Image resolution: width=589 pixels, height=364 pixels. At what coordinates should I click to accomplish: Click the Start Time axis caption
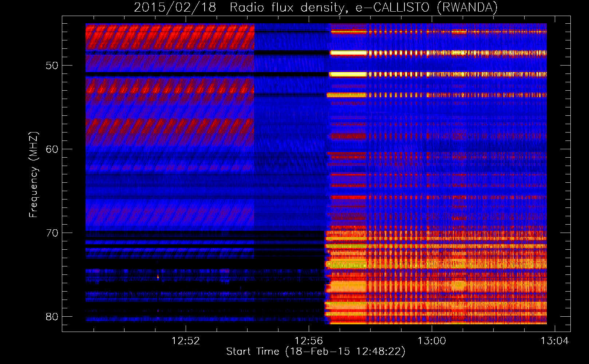point(316,352)
